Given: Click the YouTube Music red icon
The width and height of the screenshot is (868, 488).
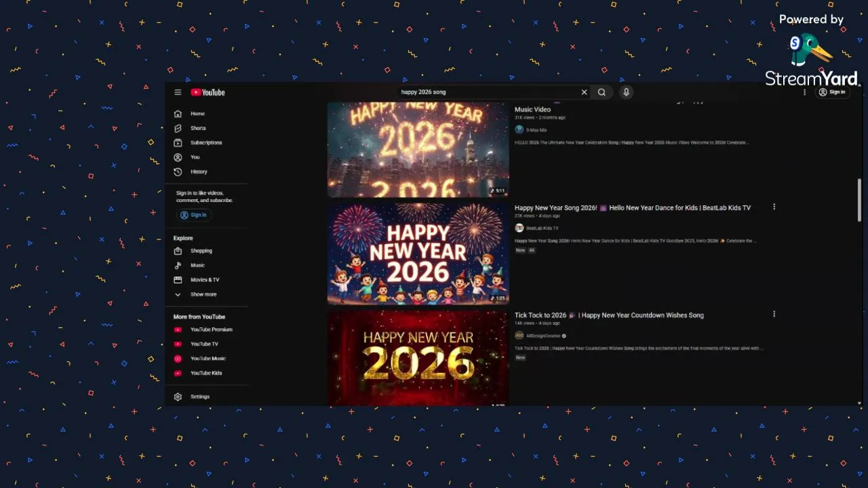Looking at the screenshot, I should pyautogui.click(x=178, y=359).
